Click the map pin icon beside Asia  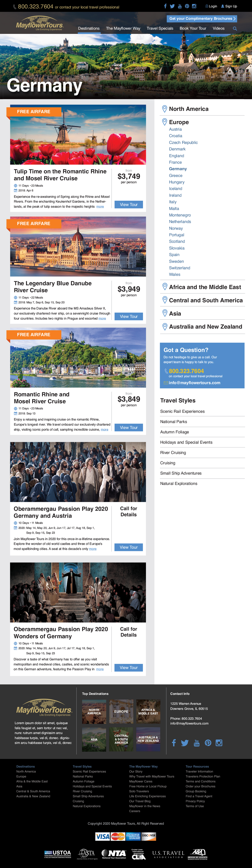(x=165, y=313)
